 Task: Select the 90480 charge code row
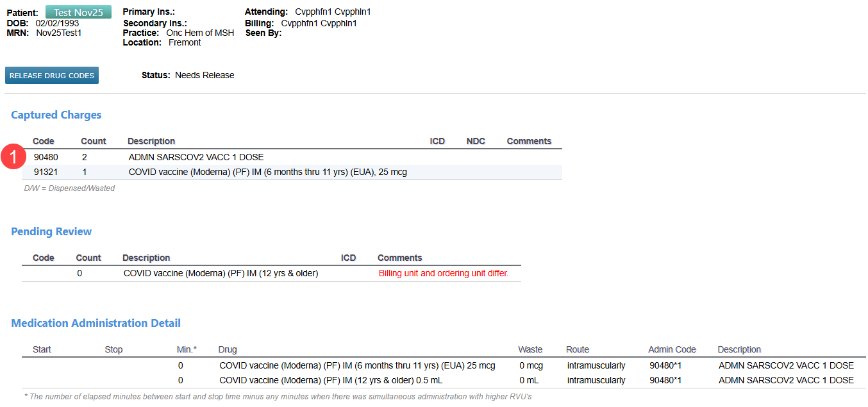[x=45, y=157]
